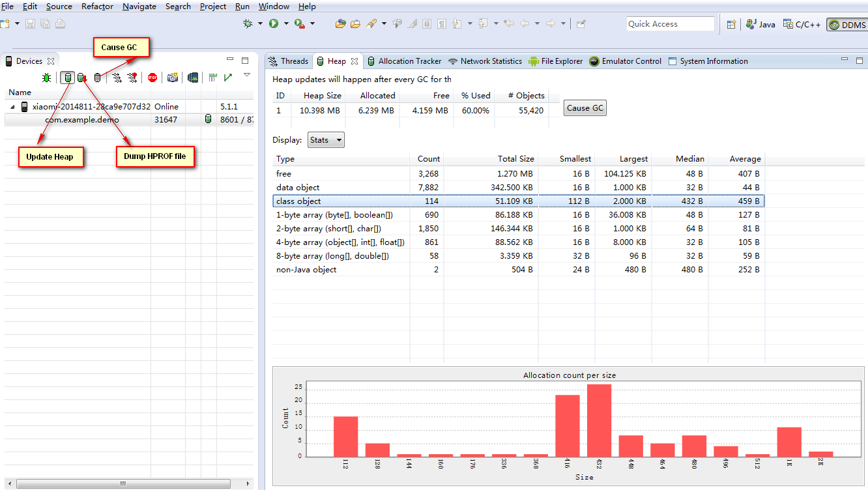
Task: Open the Display Stats dropdown
Action: coord(326,140)
